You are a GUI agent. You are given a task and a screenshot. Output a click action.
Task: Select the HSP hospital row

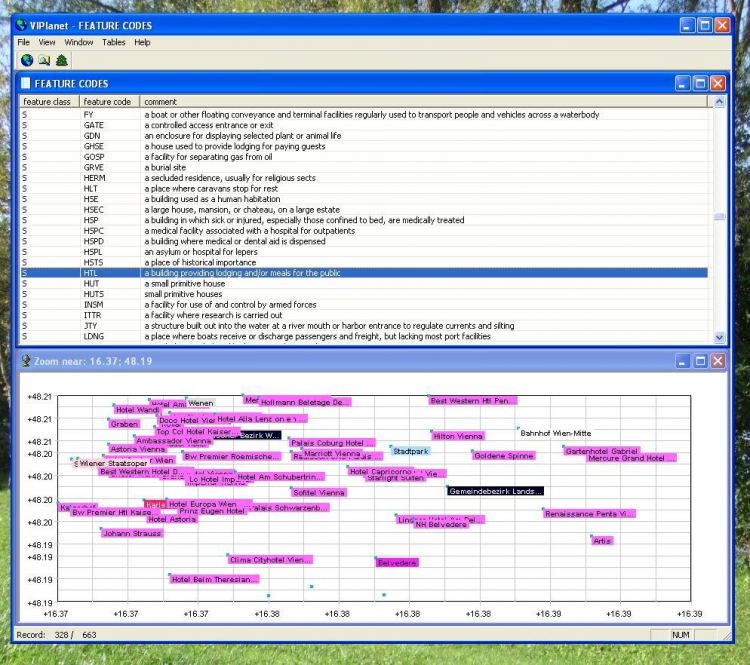364,220
